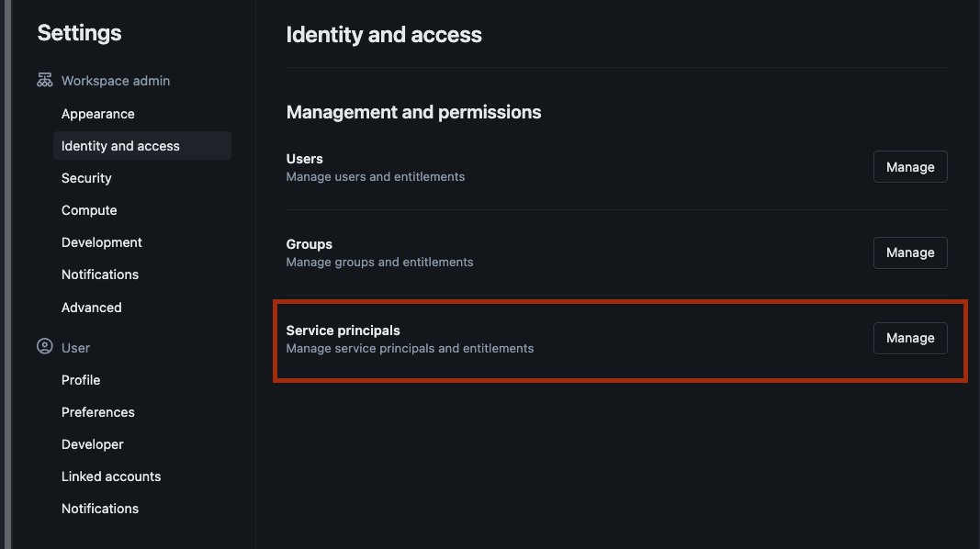980x549 pixels.
Task: Select the Identity and access entry
Action: point(120,145)
